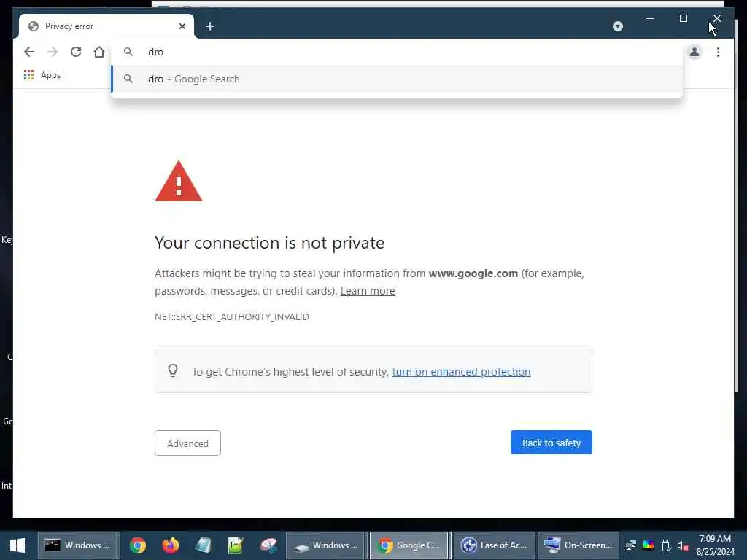This screenshot has width=747, height=560.
Task: Click turn on enhanced protection link
Action: 461,372
